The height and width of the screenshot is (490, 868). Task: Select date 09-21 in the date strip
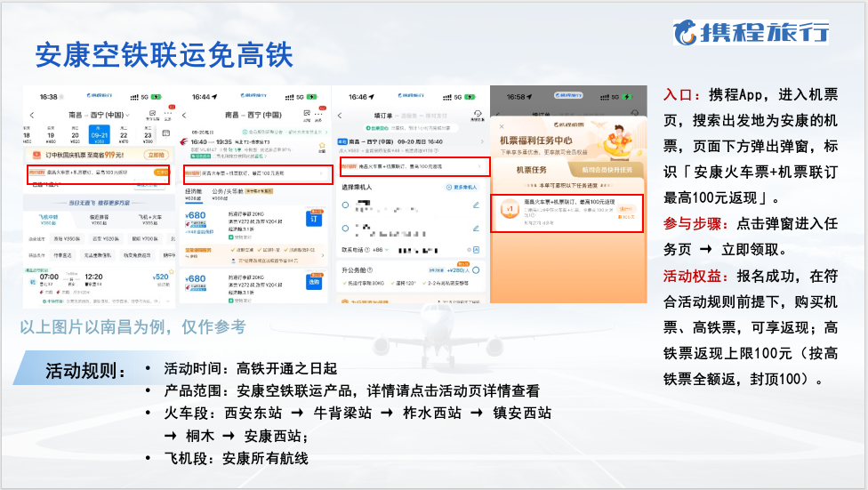click(99, 134)
